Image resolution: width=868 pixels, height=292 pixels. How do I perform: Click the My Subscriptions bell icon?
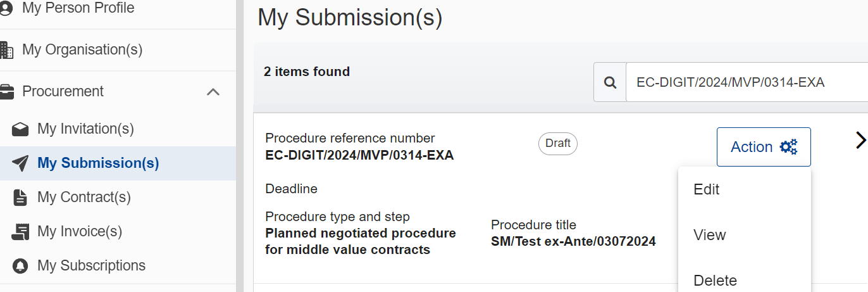tap(20, 266)
